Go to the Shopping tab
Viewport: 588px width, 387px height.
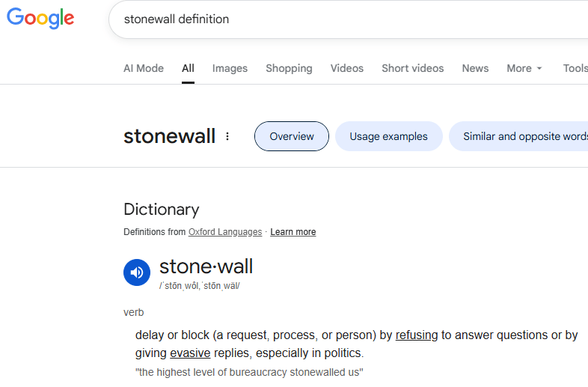click(x=289, y=68)
